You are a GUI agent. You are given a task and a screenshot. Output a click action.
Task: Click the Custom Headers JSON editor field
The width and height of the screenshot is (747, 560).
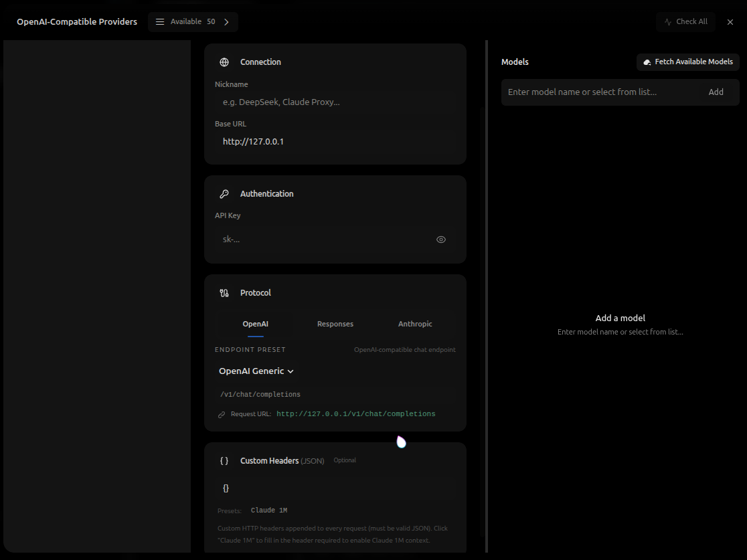(x=335, y=488)
